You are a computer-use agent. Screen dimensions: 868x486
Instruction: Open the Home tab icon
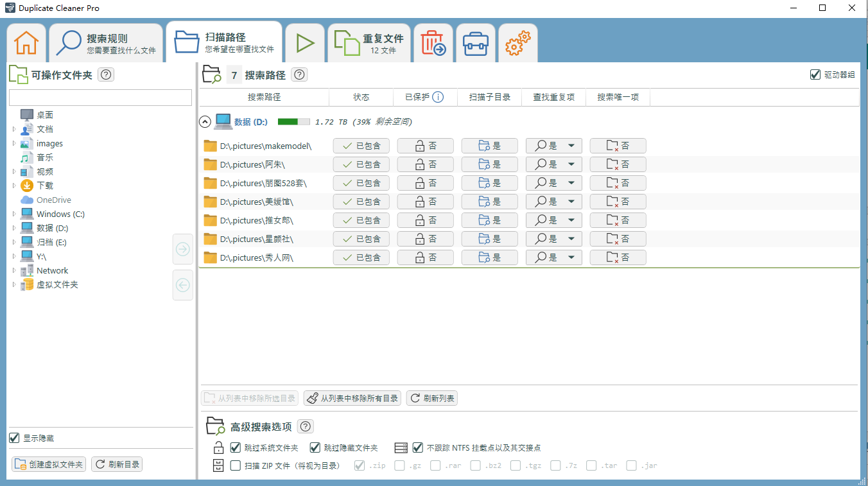pyautogui.click(x=26, y=43)
